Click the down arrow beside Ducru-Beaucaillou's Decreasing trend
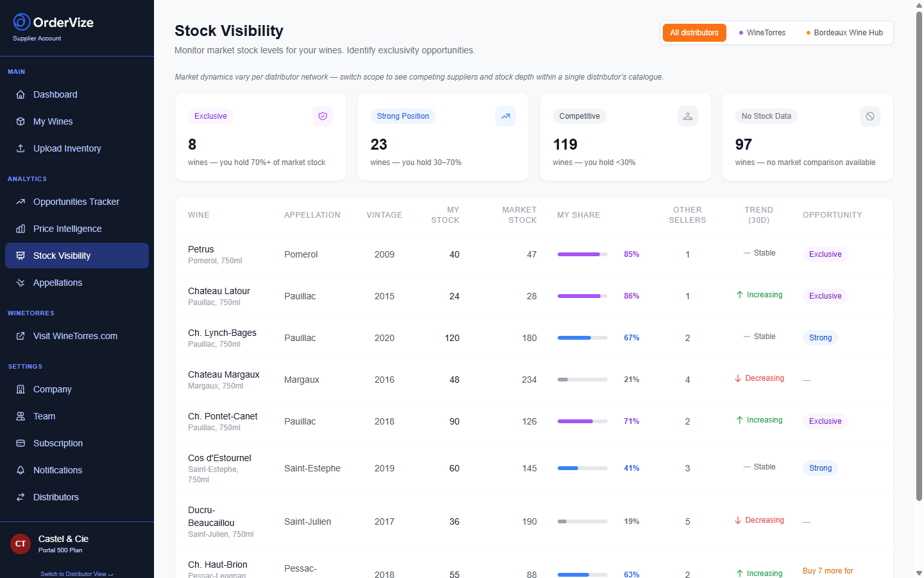The image size is (924, 578). coord(738,520)
